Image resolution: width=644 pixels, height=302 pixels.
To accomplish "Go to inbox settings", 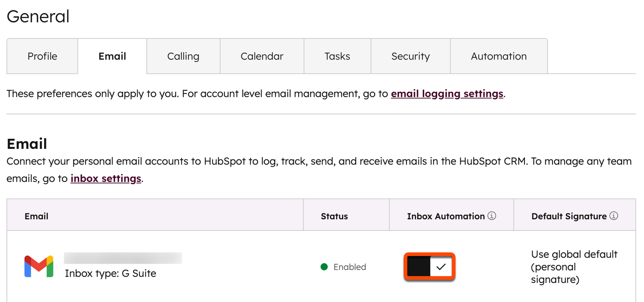I will (105, 178).
